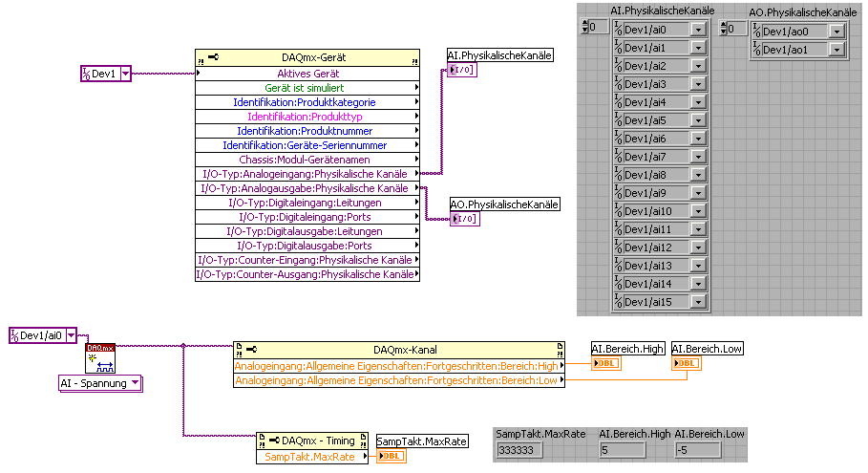Click the DAQmx Create Channel VI icon
868x473 pixels.
(100, 357)
